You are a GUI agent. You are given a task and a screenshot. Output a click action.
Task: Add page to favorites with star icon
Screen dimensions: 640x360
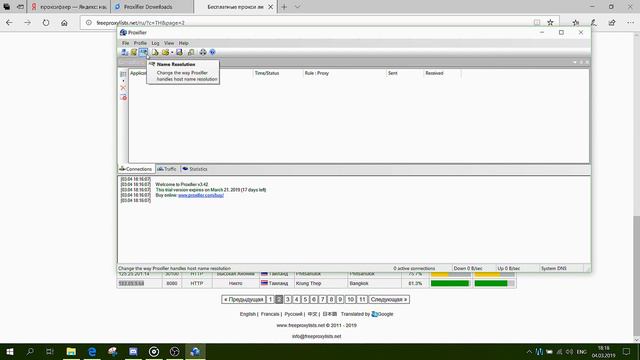pos(550,23)
